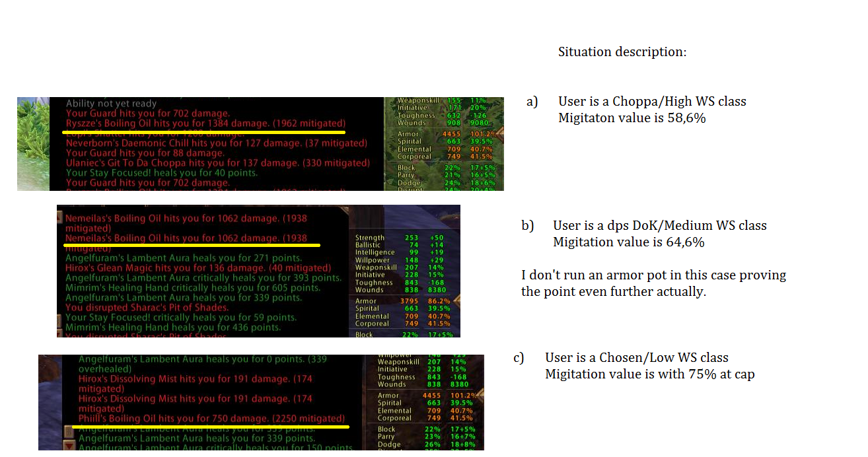Viewport: 868px width, 457px height.
Task: Select Dodge 26% stat row
Action: pyautogui.click(x=425, y=445)
